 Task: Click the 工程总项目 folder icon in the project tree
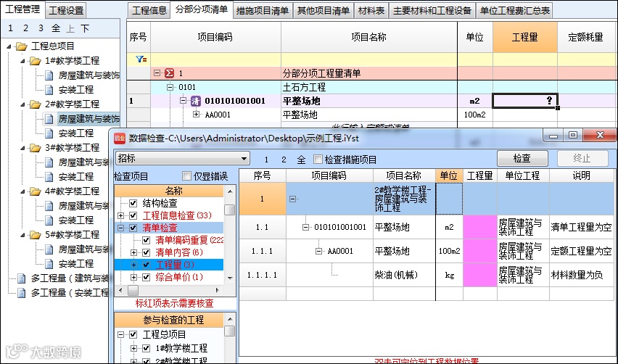21,46
